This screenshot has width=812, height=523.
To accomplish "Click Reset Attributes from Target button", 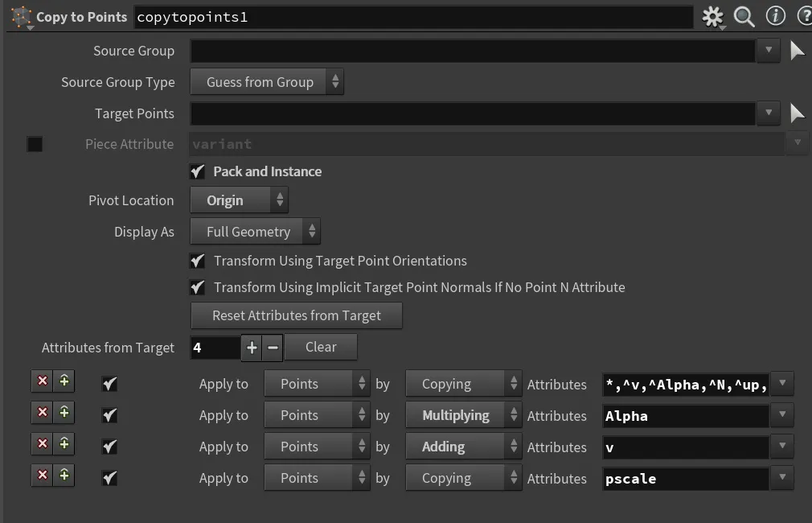I will 296,315.
